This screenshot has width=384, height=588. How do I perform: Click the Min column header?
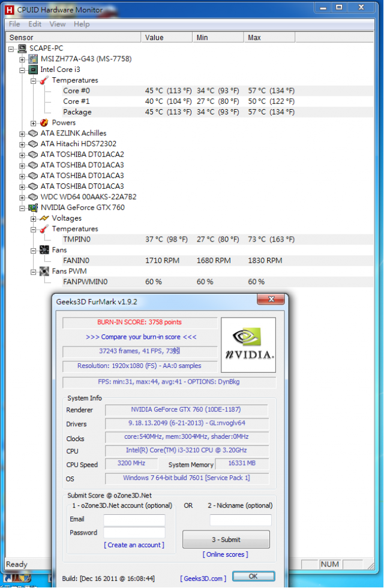(x=218, y=38)
